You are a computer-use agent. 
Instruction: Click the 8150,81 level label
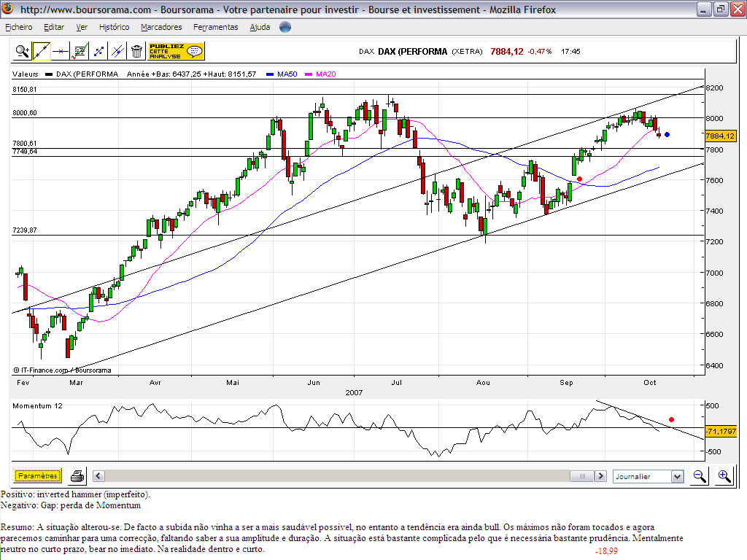25,89
